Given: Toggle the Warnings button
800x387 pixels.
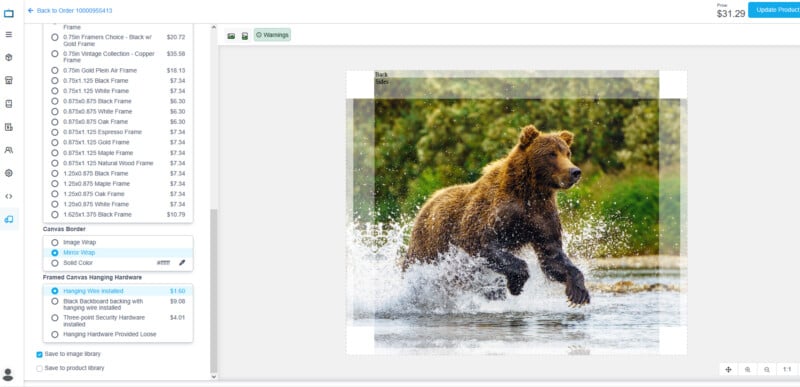Looking at the screenshot, I should point(272,35).
